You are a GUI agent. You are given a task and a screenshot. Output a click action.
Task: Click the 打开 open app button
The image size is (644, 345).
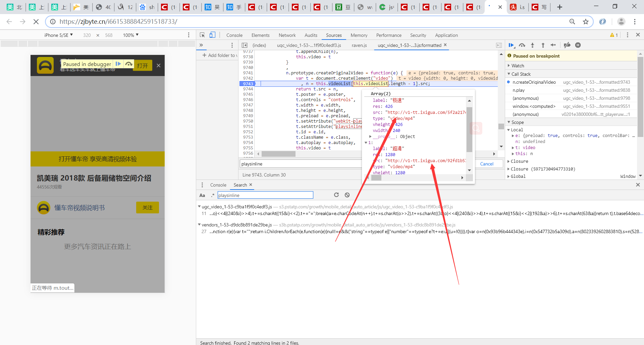click(x=143, y=66)
